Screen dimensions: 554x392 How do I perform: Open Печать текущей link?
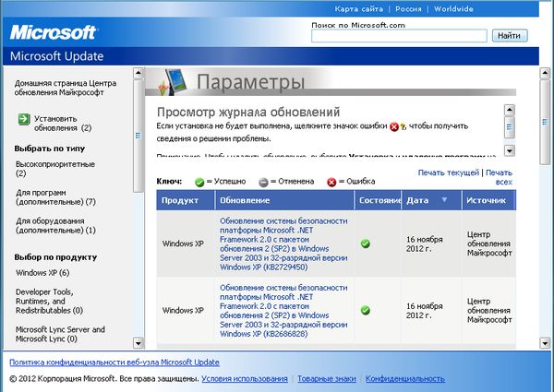coord(448,172)
